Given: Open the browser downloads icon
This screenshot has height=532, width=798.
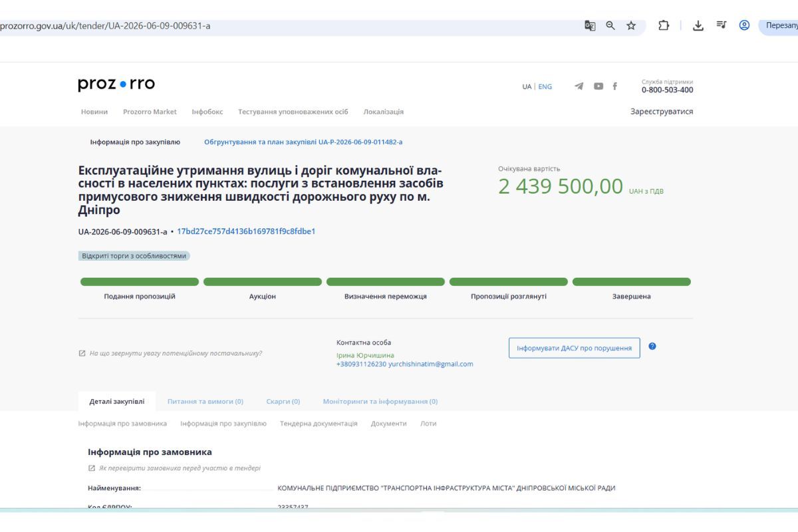Looking at the screenshot, I should (x=698, y=26).
